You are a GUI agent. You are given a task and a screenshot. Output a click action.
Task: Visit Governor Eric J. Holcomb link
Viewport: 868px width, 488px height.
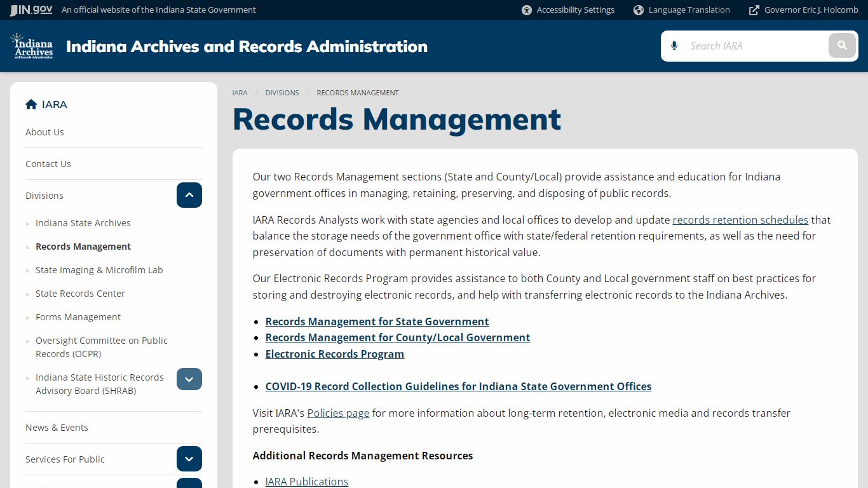pos(804,10)
